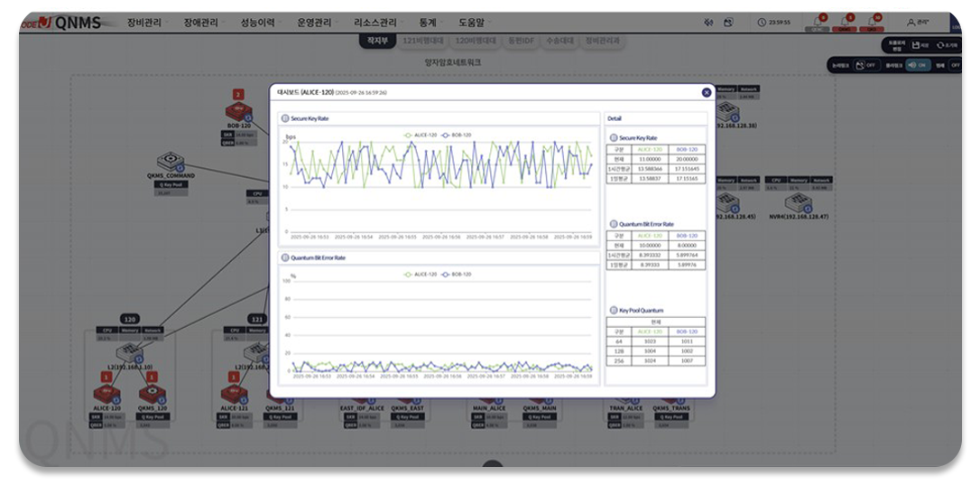Select the 동편IDF tab
This screenshot has height=495, width=980.
click(x=521, y=41)
